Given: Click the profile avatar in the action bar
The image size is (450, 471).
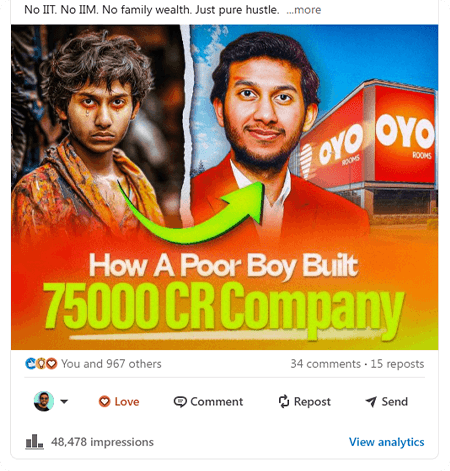Looking at the screenshot, I should pos(44,401).
